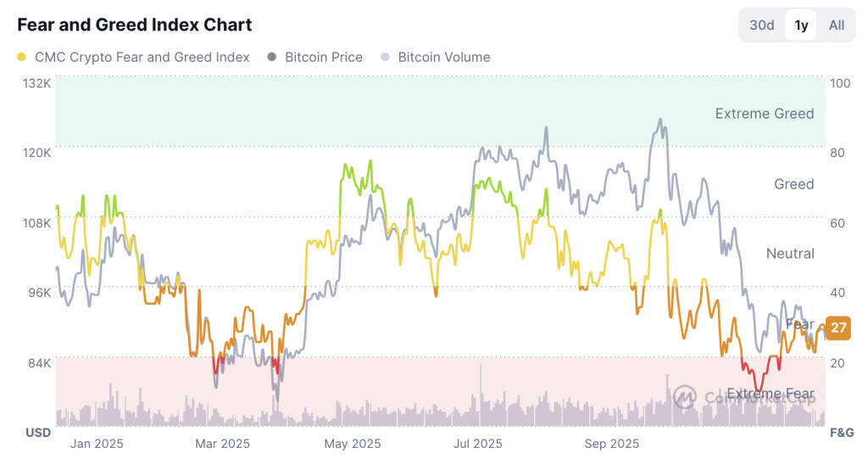
Task: Click the Jul 2025 axis label
Action: 477,444
